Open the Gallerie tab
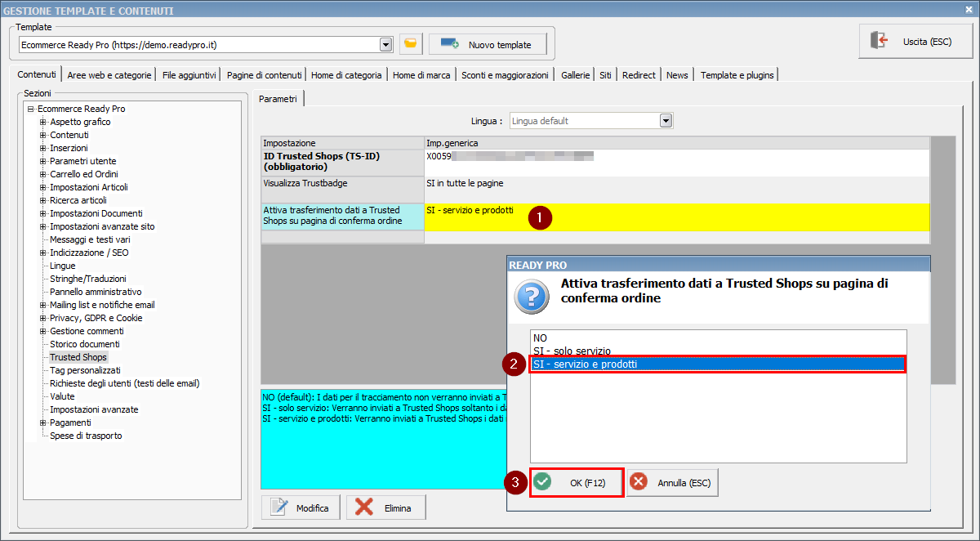 575,75
